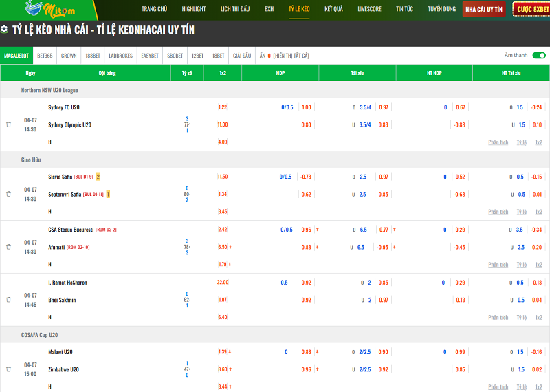Delete Malawi U20 match row

pos(9,369)
